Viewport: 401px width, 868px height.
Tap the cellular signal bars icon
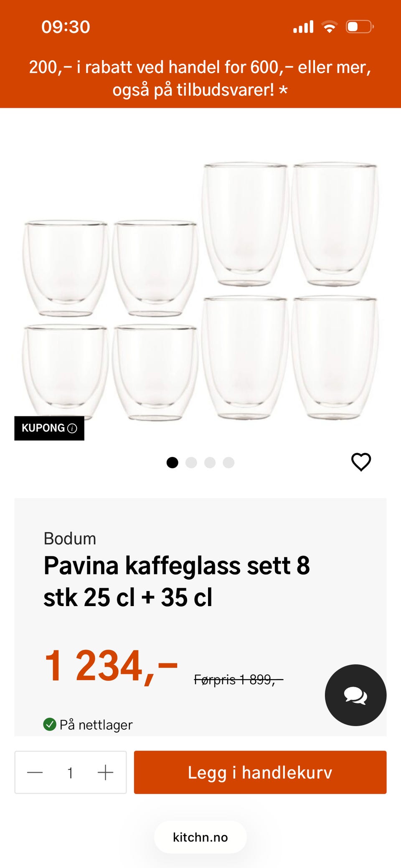click(303, 27)
